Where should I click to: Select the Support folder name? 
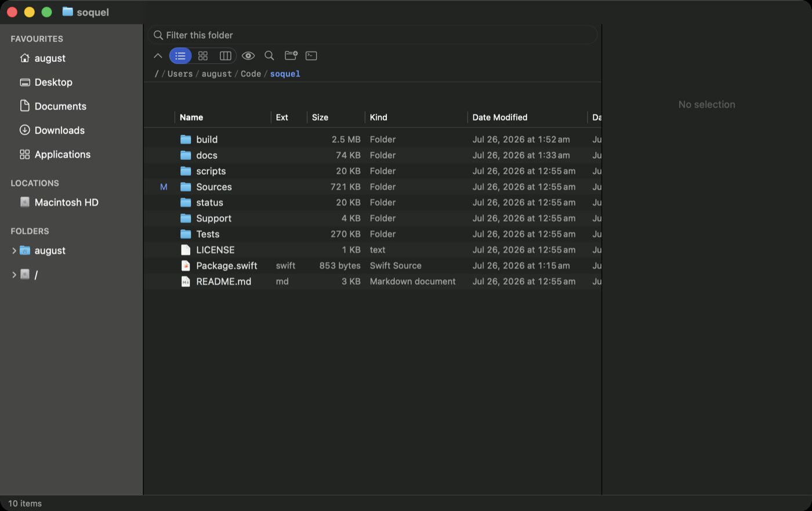[213, 218]
